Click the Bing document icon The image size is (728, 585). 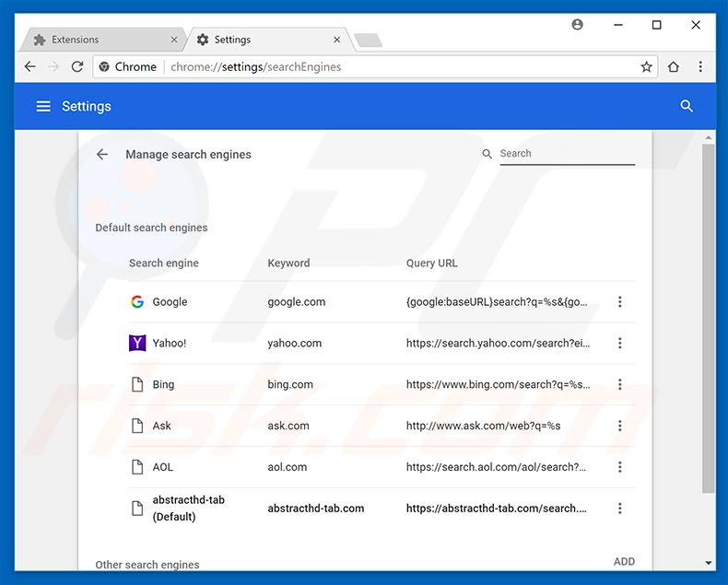point(137,384)
